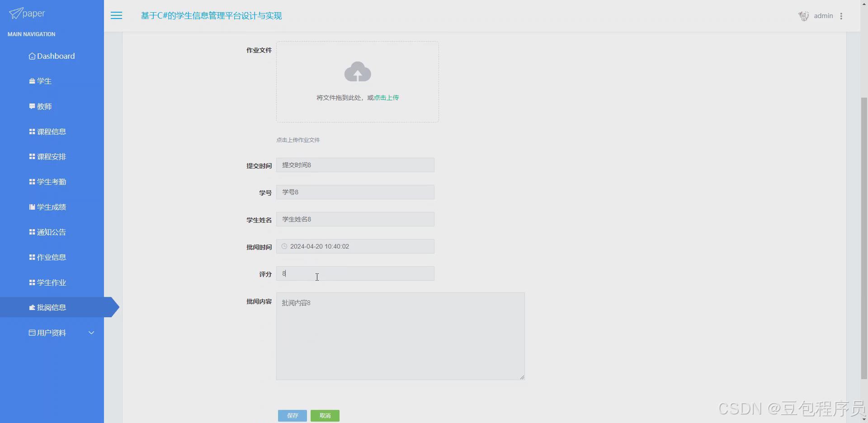Select the 学生 student icon in sidebar

31,81
